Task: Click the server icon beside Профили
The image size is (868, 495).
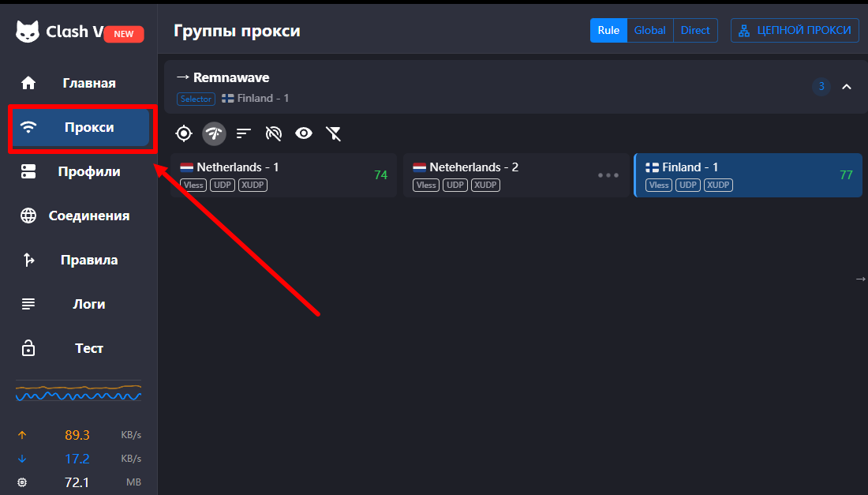Action: point(28,171)
